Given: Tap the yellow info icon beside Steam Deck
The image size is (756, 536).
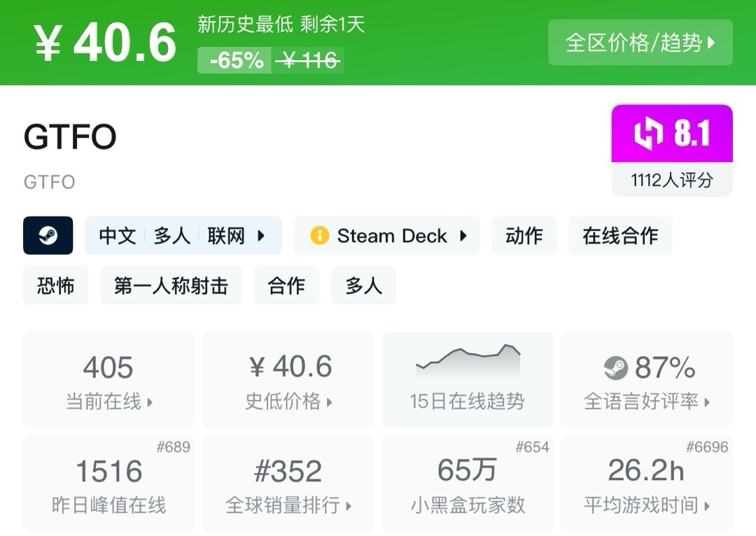Looking at the screenshot, I should tap(319, 236).
